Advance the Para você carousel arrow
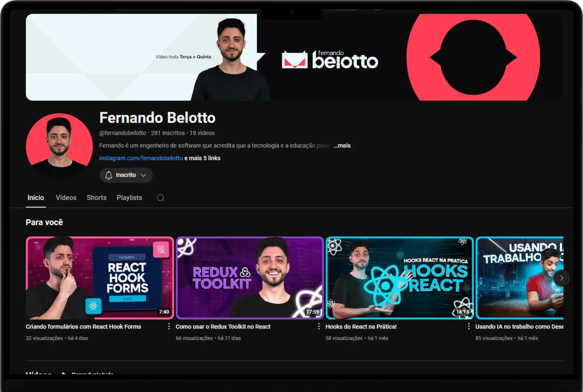Image resolution: width=583 pixels, height=392 pixels. [562, 278]
